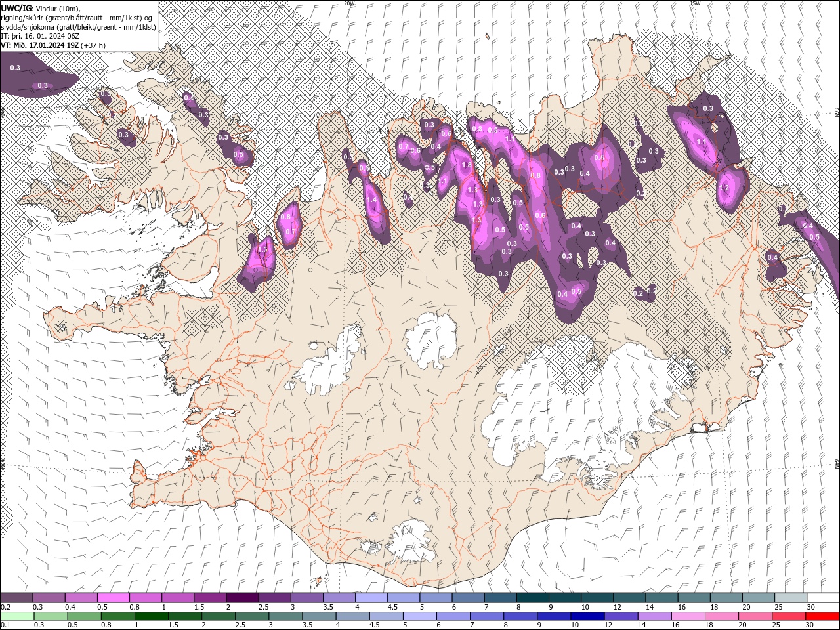Screen dimensions: 840x630
Task: Click upper legend swatch between 20 and 25
Action: click(x=759, y=598)
